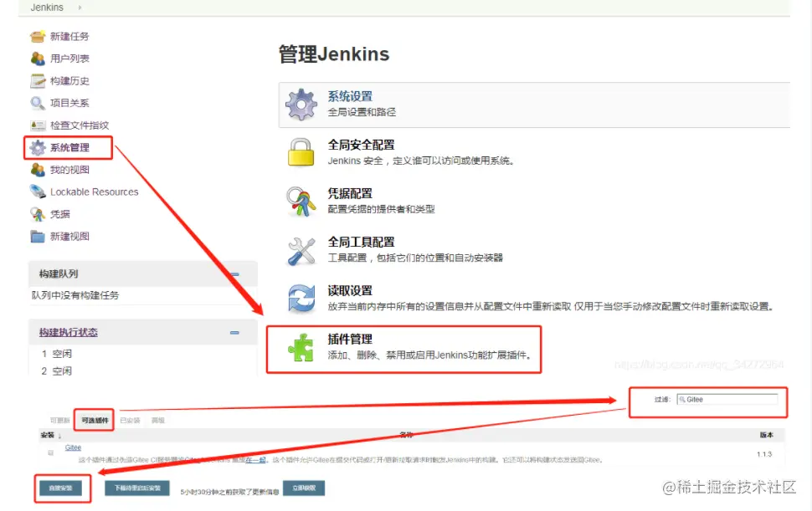Viewport: 812px width, 511px height.
Task: Click the 直接安装 button
Action: coord(60,488)
